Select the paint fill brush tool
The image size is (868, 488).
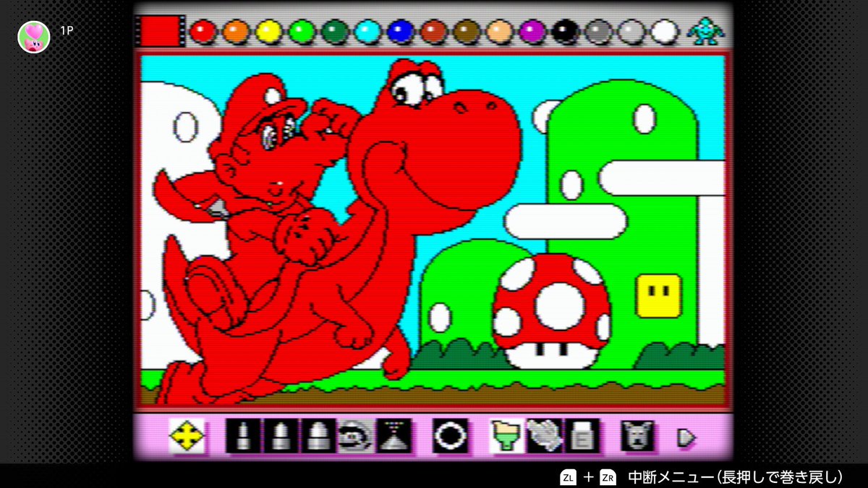(x=506, y=436)
